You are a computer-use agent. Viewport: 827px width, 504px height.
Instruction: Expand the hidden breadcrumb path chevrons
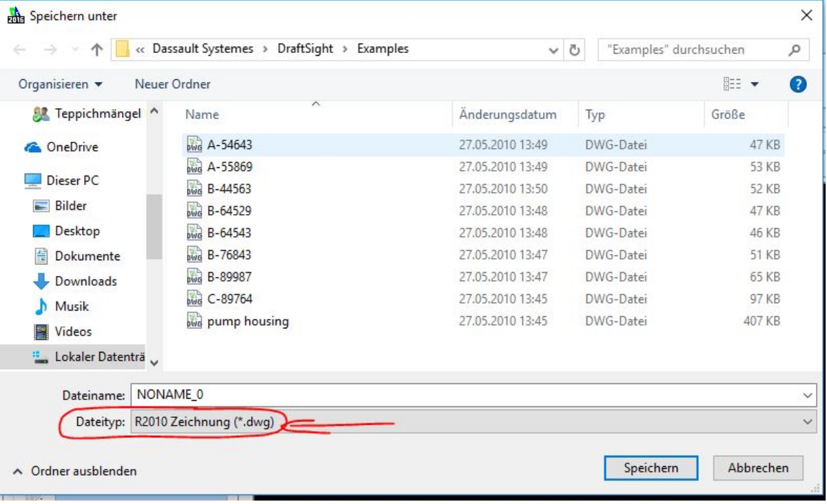(141, 50)
